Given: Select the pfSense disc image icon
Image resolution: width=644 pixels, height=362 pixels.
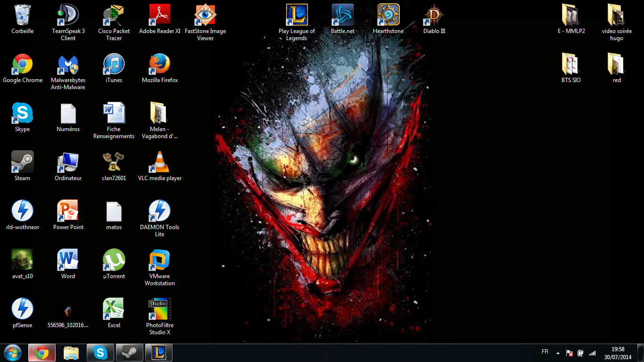Looking at the screenshot, I should pyautogui.click(x=22, y=309).
